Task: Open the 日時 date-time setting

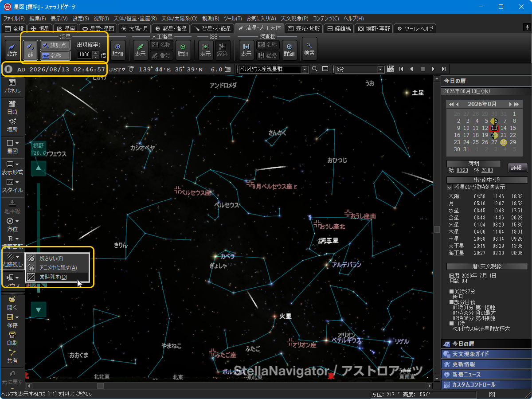Action: pos(12,107)
